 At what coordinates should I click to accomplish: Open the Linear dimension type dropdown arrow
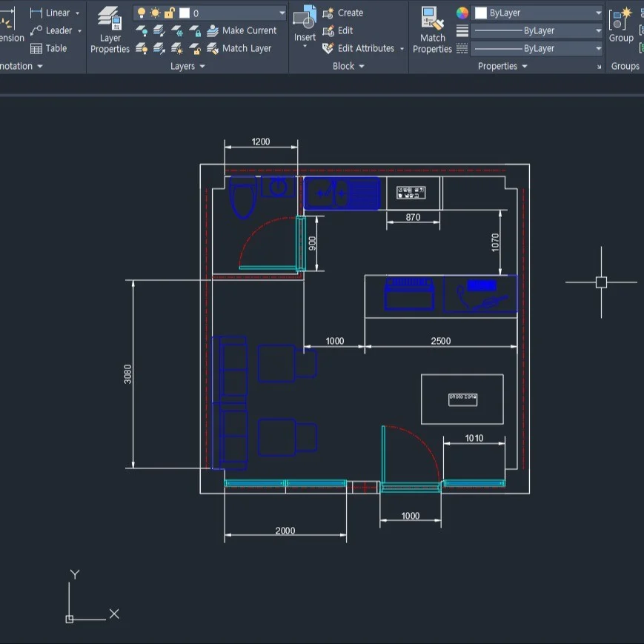coord(78,13)
